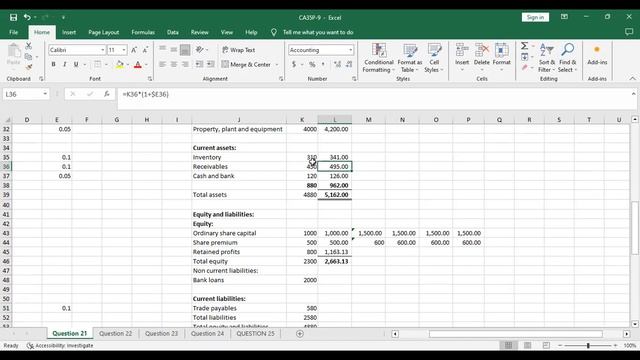Click the Tell me what you want to do box

tap(318, 32)
